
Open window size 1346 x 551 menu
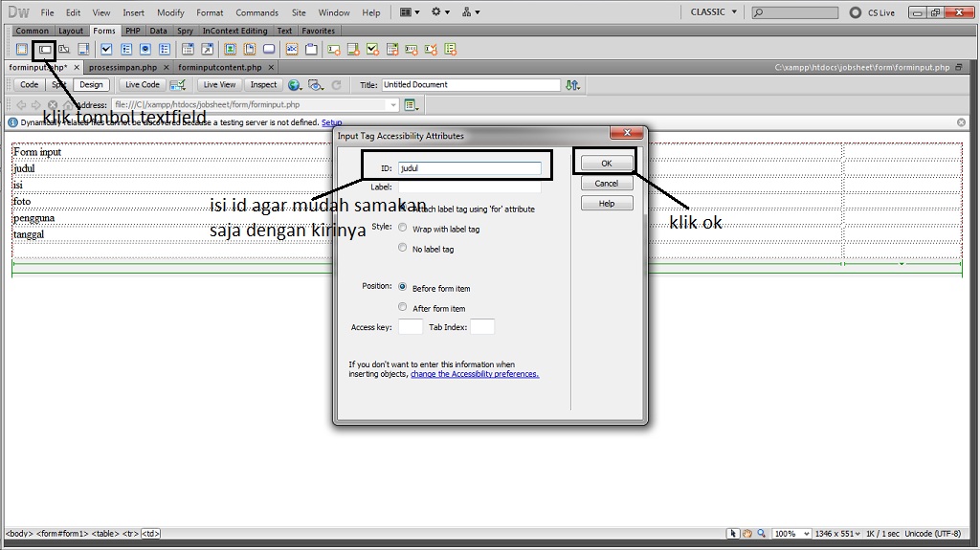pyautogui.click(x=837, y=534)
